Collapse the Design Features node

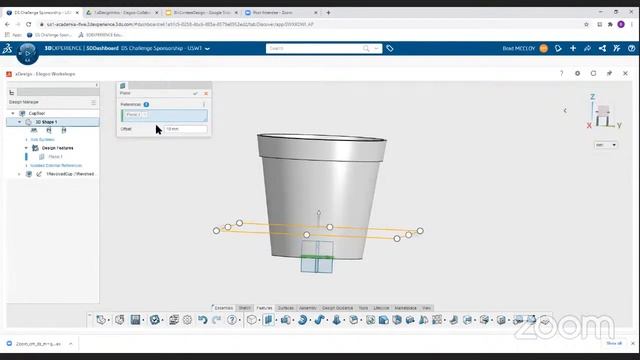[x=27, y=148]
